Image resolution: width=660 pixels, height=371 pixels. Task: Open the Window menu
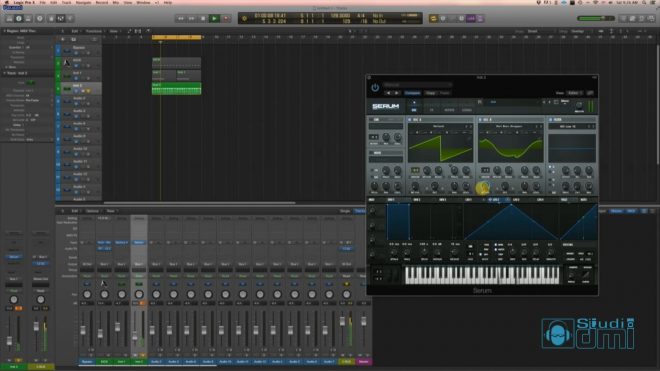pos(143,3)
